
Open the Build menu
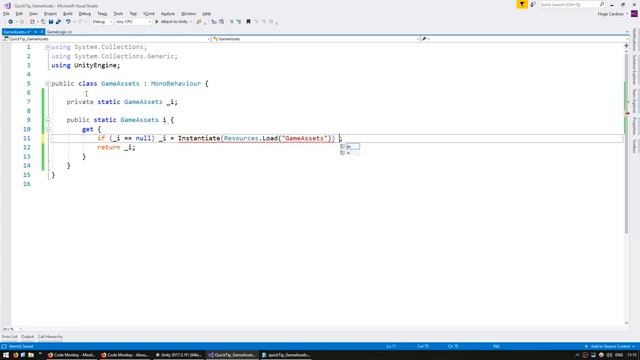coord(68,14)
